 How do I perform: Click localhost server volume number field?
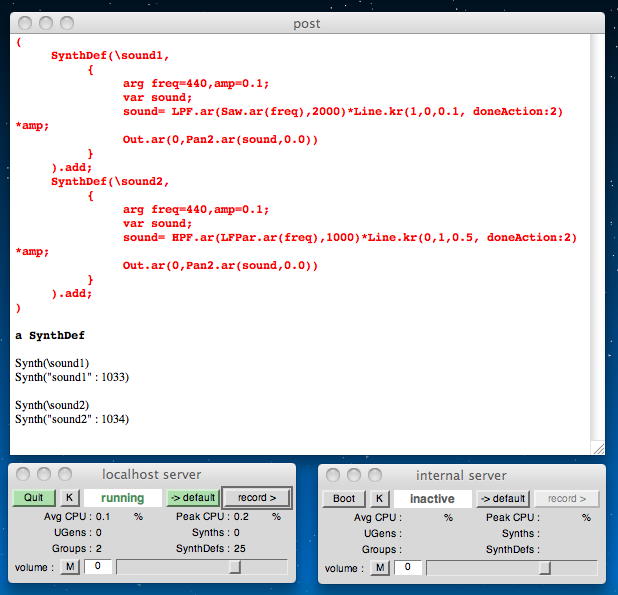[97, 567]
